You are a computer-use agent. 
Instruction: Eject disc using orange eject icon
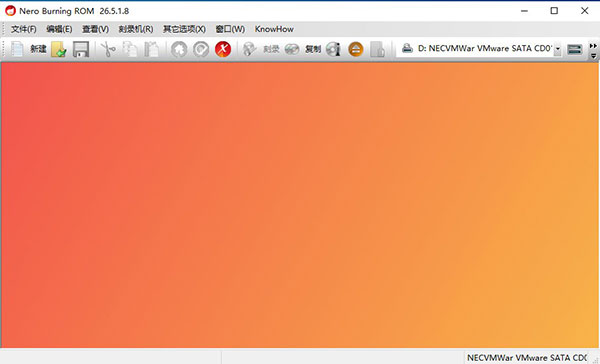[355, 49]
